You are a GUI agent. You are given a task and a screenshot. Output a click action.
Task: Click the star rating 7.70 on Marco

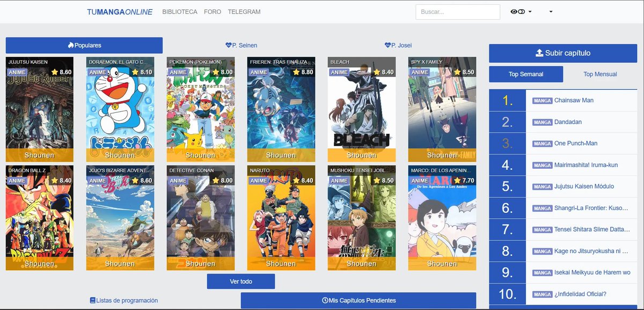464,181
